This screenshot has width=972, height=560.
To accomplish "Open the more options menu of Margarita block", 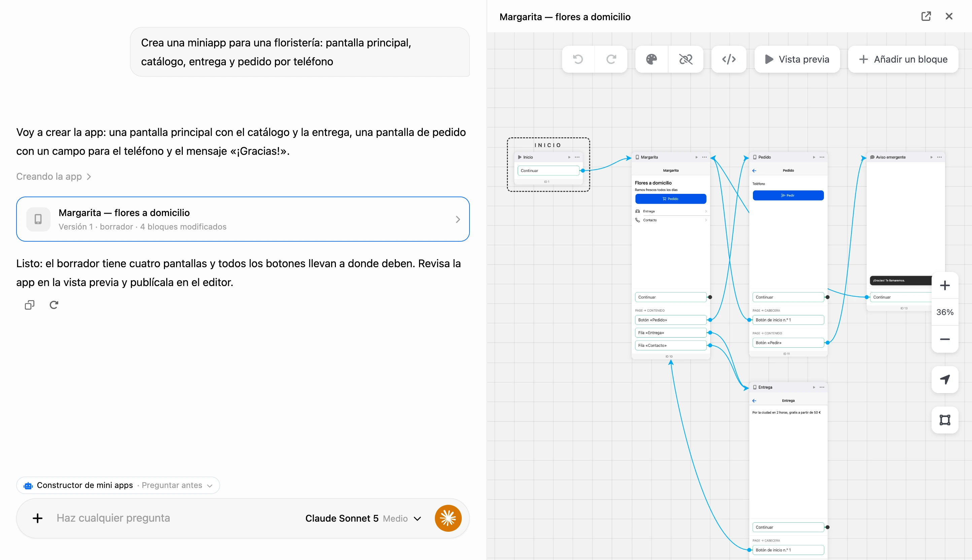I will [x=704, y=157].
